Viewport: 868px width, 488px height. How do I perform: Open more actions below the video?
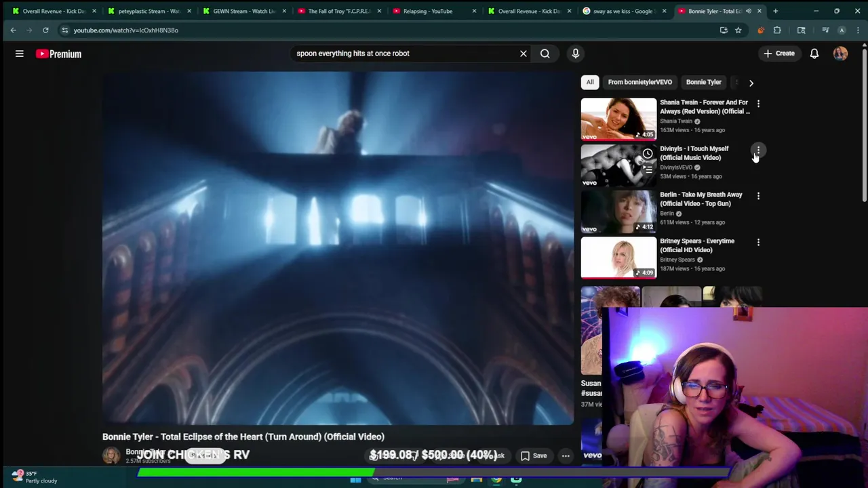(566, 455)
